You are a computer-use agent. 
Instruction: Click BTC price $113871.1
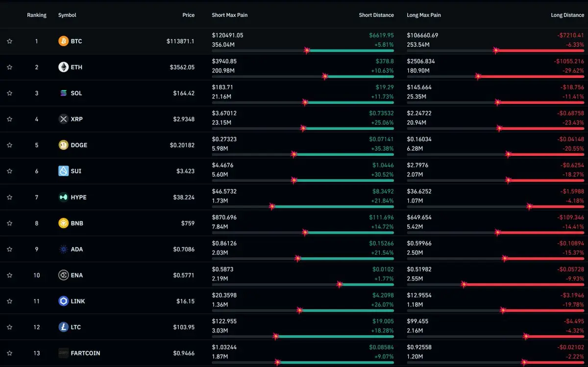[180, 41]
